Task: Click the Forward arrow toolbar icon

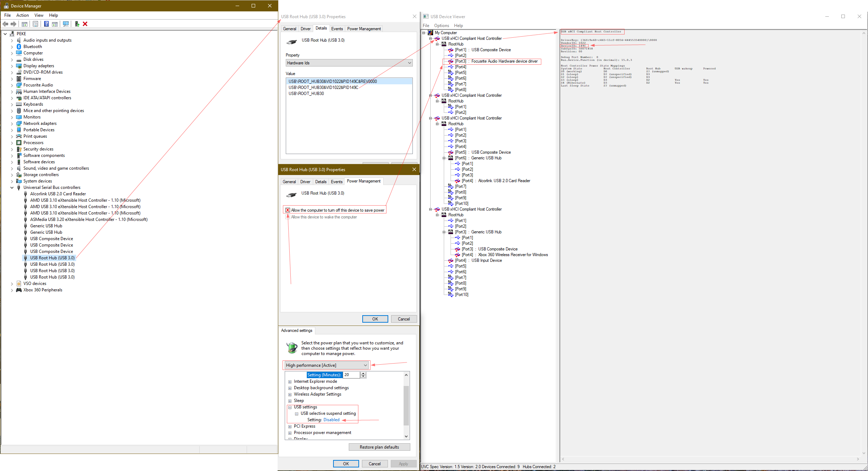Action: (x=14, y=24)
